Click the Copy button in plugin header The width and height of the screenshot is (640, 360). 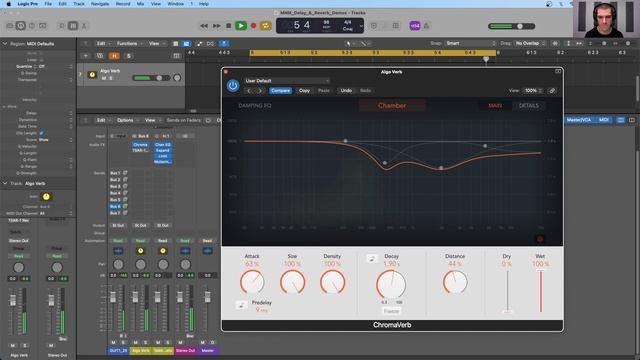coord(304,91)
